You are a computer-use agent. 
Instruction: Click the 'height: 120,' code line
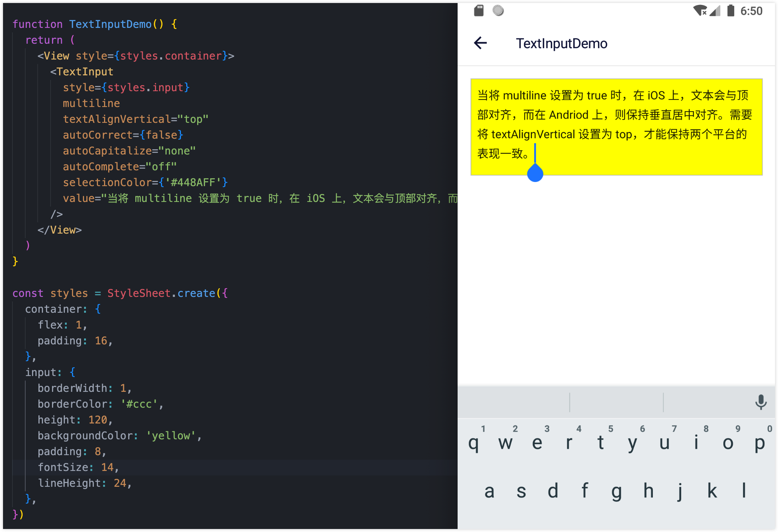click(x=75, y=420)
